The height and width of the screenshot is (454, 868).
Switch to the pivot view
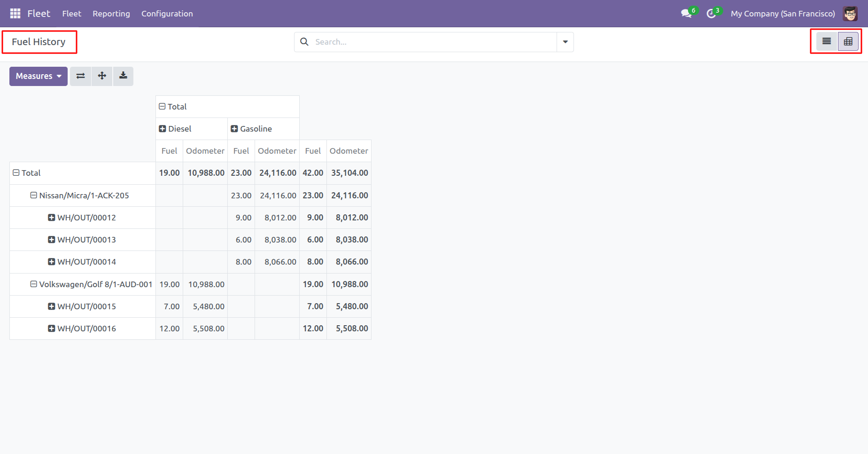848,41
